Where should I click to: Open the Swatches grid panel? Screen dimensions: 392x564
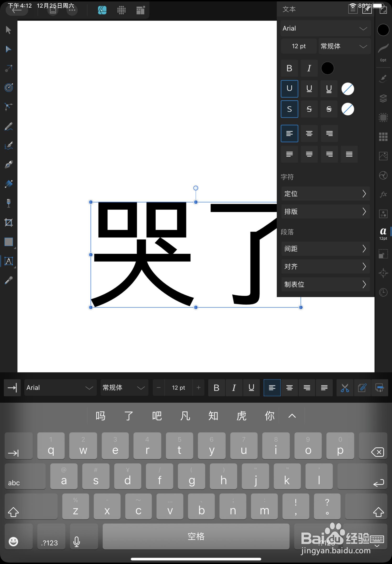coord(383,136)
